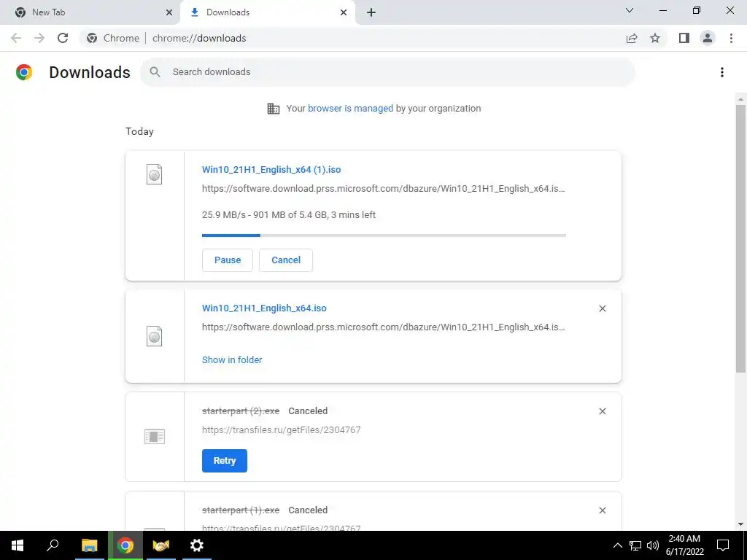Open the Windows Start menu
The height and width of the screenshot is (560, 747).
pyautogui.click(x=18, y=545)
